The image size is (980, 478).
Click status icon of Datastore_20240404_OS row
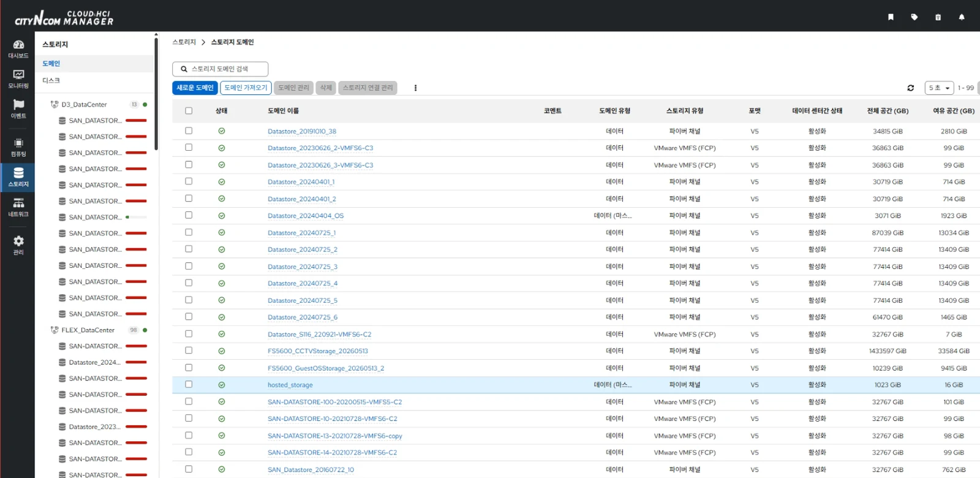point(222,216)
